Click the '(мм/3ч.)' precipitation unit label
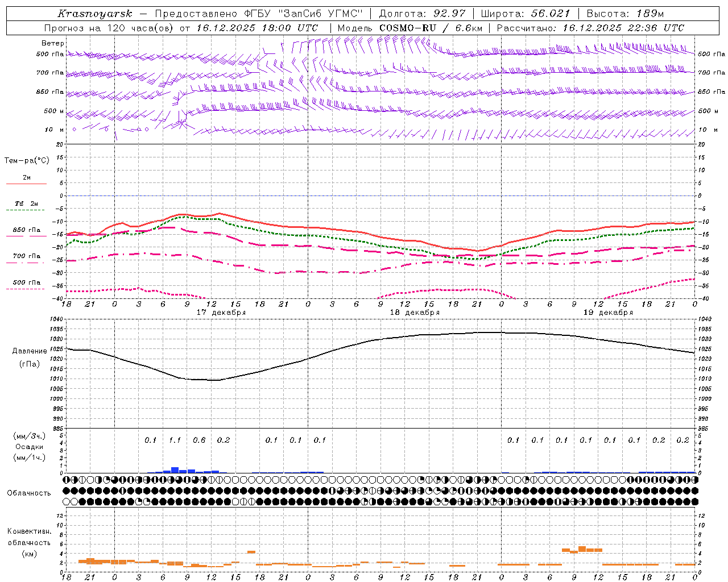 click(x=30, y=436)
